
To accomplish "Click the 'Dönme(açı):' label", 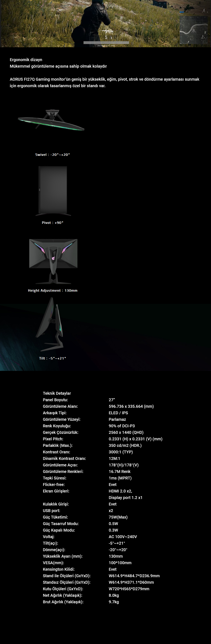I will (54, 549).
